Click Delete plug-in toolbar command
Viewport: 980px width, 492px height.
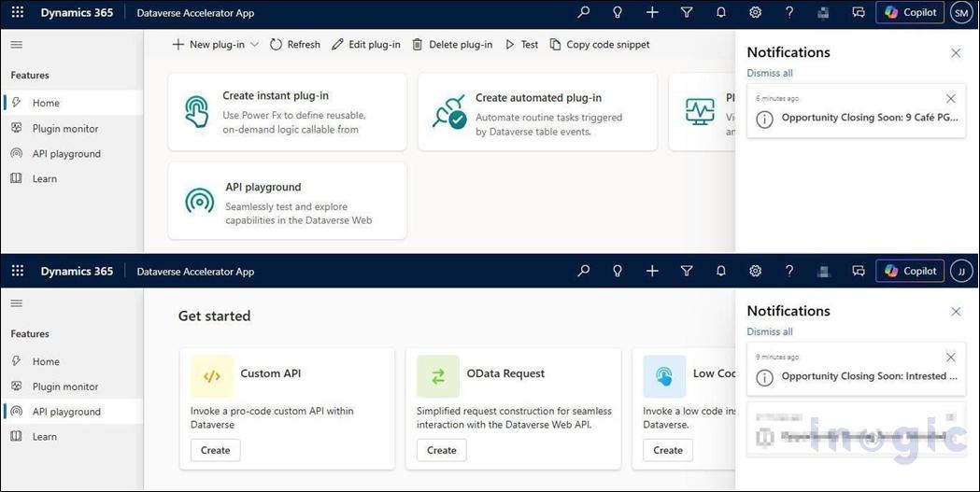tap(452, 45)
